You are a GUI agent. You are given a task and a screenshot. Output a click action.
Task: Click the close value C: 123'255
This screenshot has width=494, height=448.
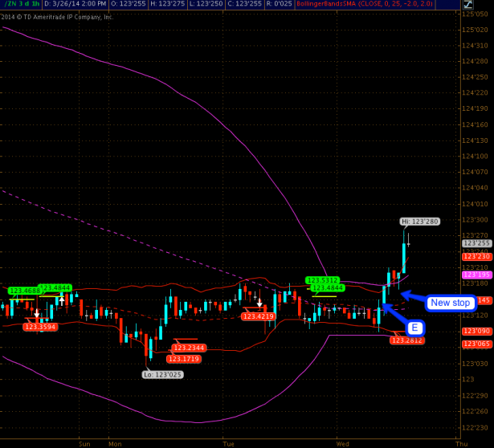click(245, 4)
